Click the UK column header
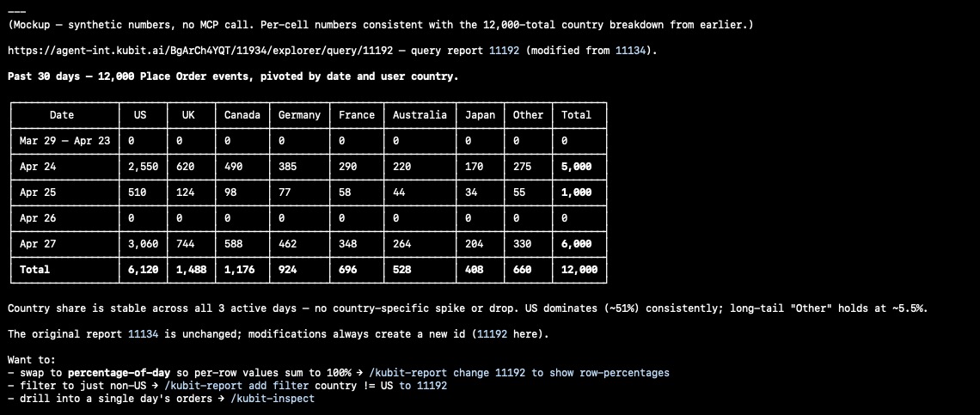Image resolution: width=980 pixels, height=415 pixels. [189, 115]
